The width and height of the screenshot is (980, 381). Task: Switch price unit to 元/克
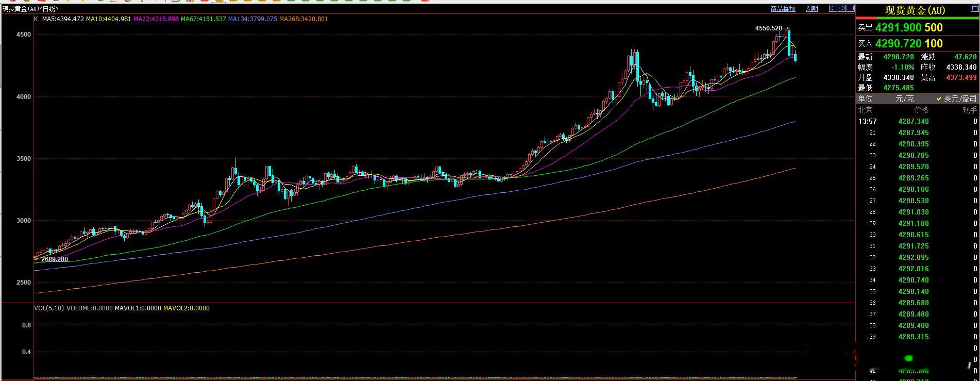point(904,98)
